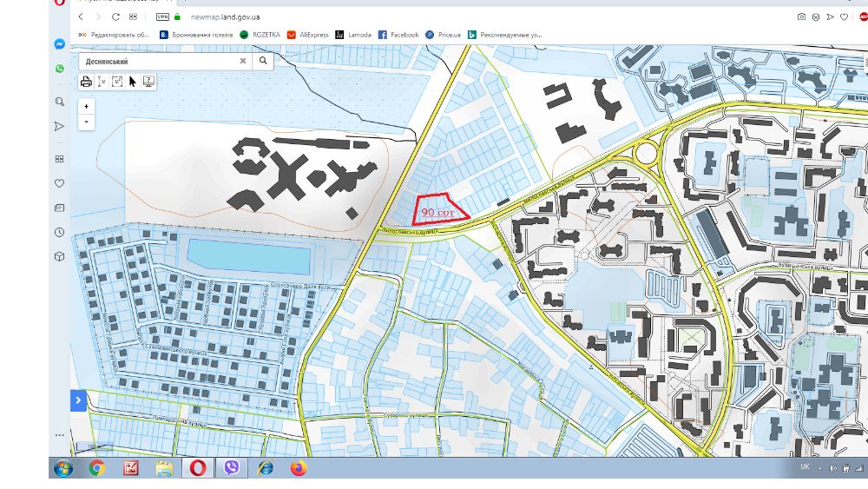Activate the area measurement tool
868x489 pixels.
117,82
